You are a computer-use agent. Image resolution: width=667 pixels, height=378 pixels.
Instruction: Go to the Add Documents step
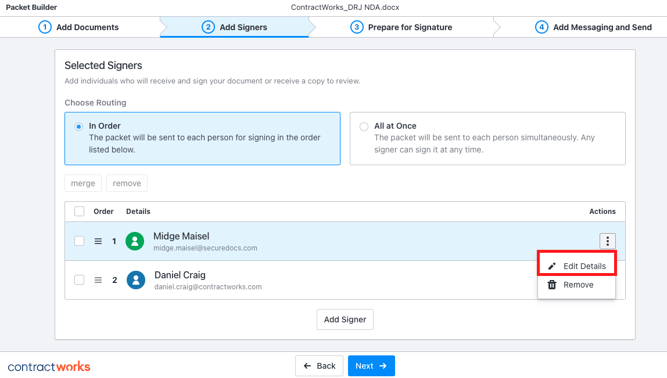79,27
